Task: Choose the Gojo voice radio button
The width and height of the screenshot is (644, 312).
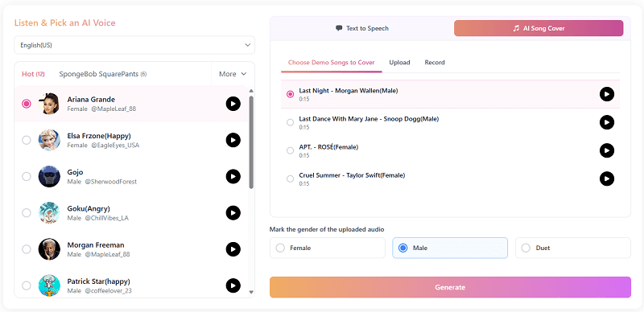Action: 27,177
